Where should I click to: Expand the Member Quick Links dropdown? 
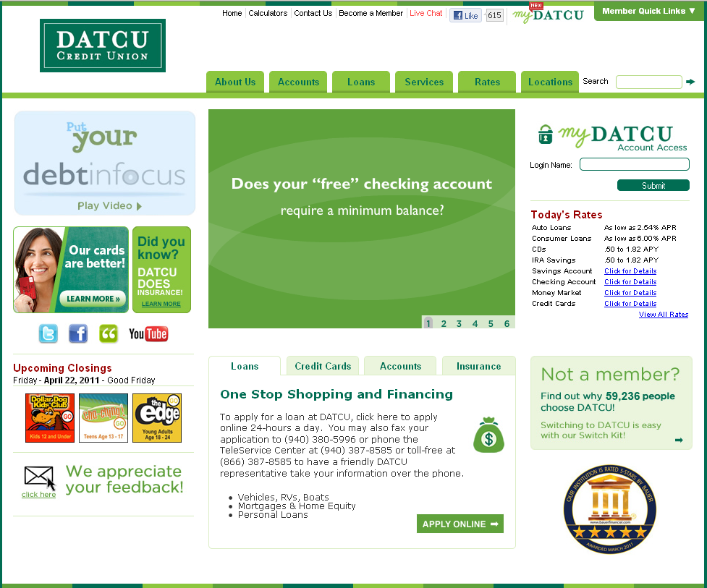(x=649, y=11)
